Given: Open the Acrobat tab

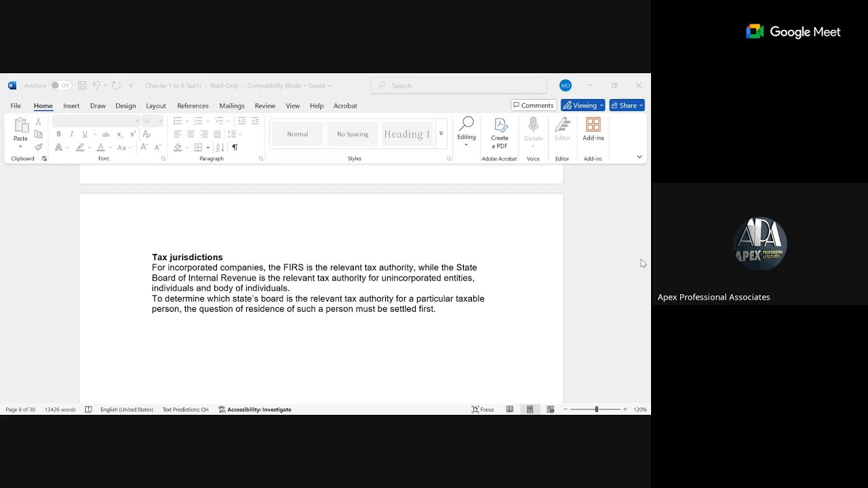Looking at the screenshot, I should click(x=345, y=106).
